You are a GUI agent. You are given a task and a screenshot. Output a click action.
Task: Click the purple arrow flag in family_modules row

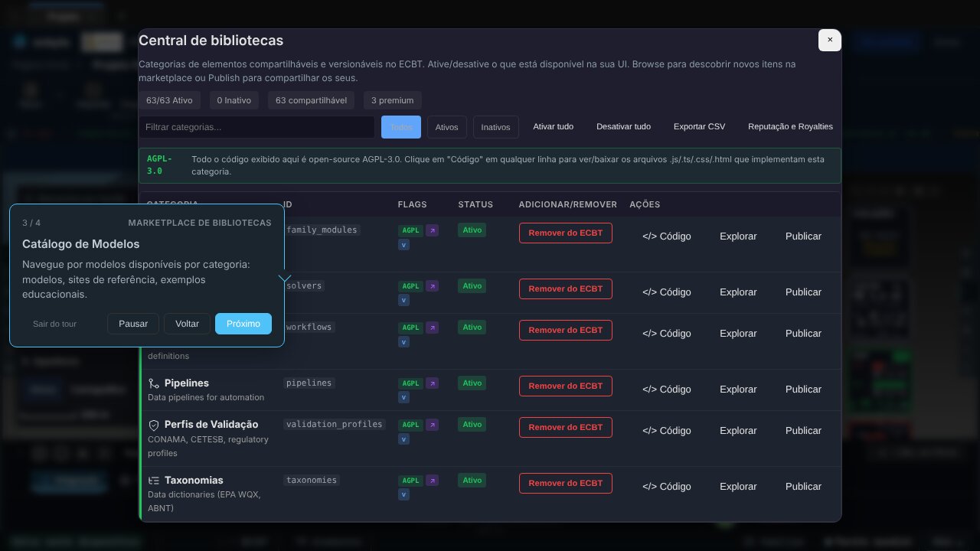point(432,230)
